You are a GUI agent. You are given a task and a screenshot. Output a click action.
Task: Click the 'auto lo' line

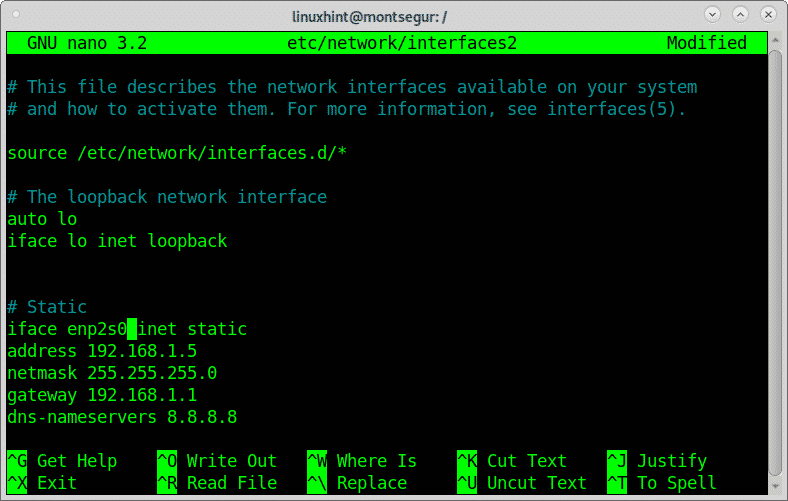click(x=42, y=219)
